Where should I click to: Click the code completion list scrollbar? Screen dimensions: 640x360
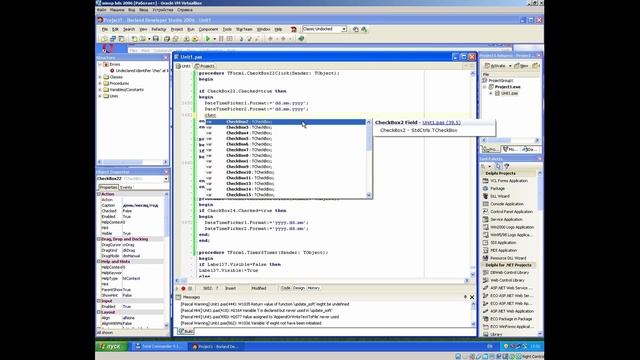369,158
